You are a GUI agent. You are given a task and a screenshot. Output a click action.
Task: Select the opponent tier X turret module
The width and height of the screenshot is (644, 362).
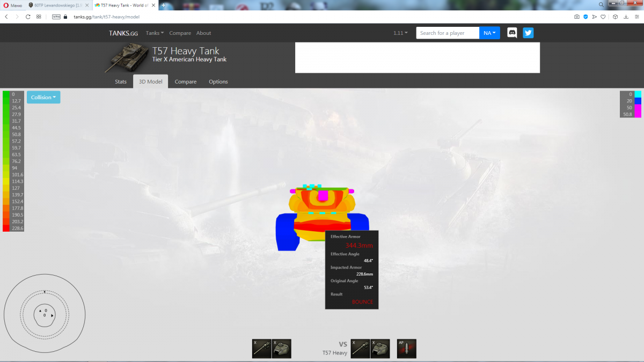pyautogui.click(x=380, y=349)
